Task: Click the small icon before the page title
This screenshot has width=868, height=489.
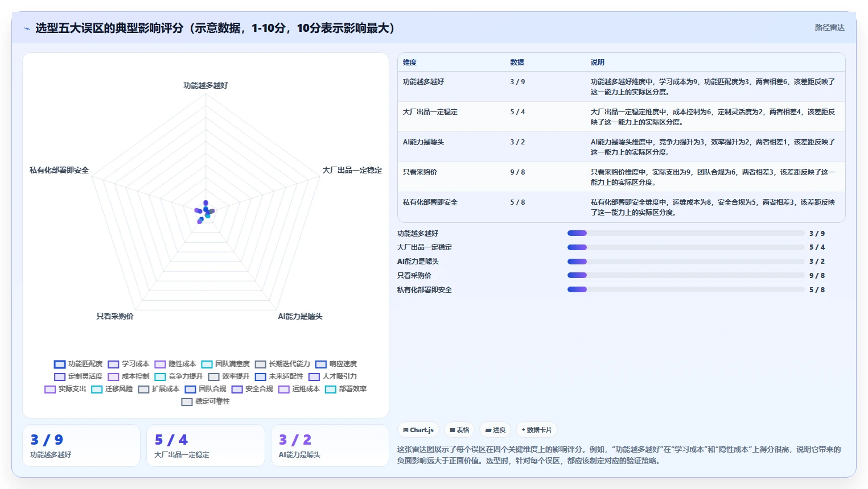Action: (27, 28)
